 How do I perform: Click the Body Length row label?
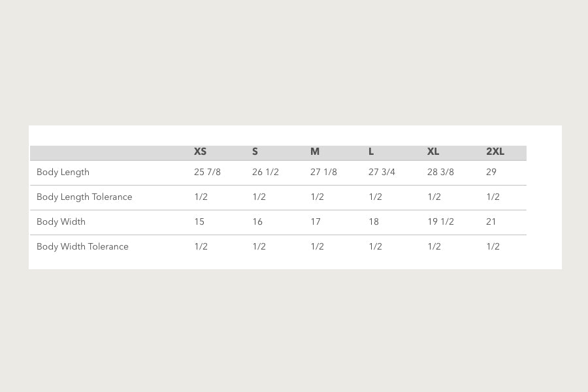(63, 172)
